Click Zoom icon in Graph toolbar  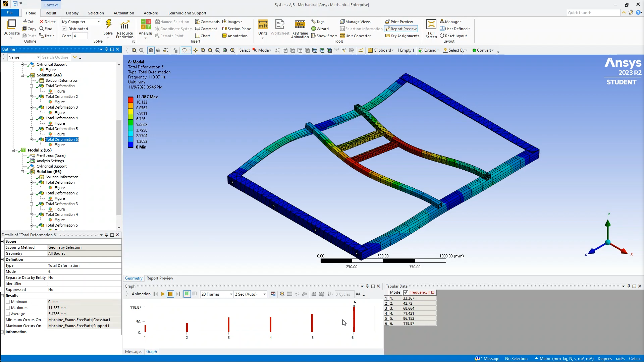pos(282,294)
